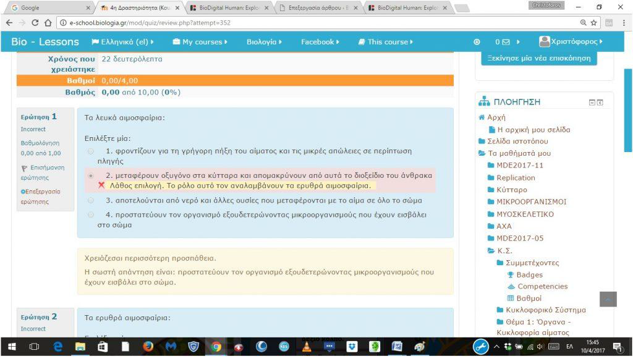This screenshot has width=633, height=364.
Task: Launch VLC media player from taskbar
Action: (x=307, y=347)
